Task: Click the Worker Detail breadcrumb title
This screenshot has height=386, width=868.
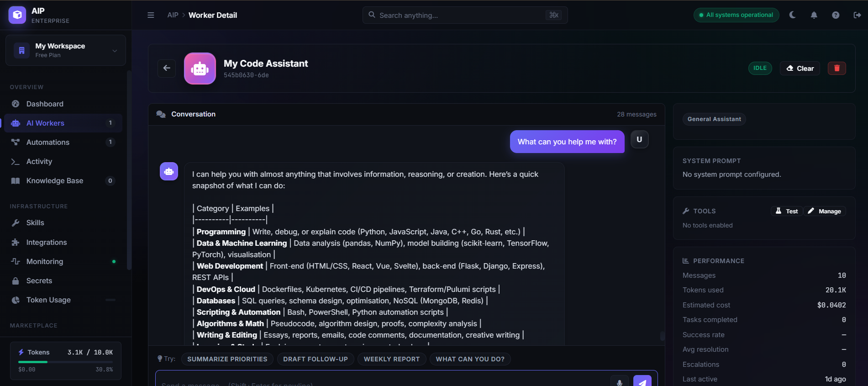Action: pos(213,15)
